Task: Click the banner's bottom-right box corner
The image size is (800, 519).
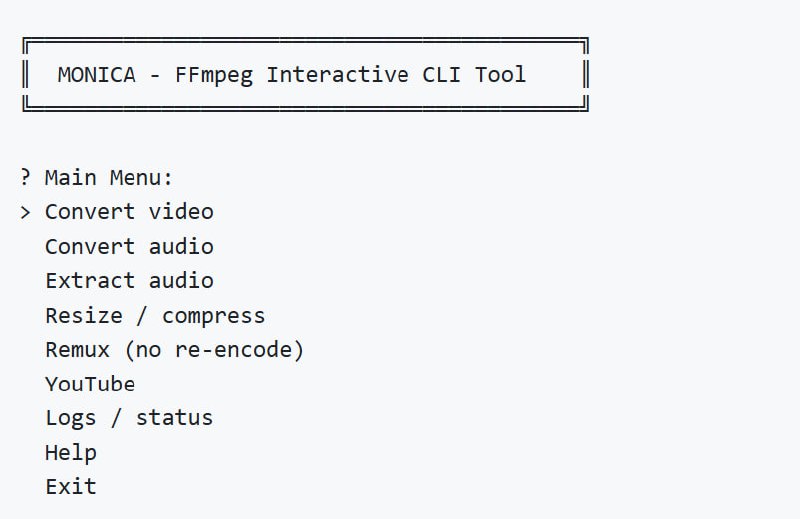Action: tap(585, 105)
